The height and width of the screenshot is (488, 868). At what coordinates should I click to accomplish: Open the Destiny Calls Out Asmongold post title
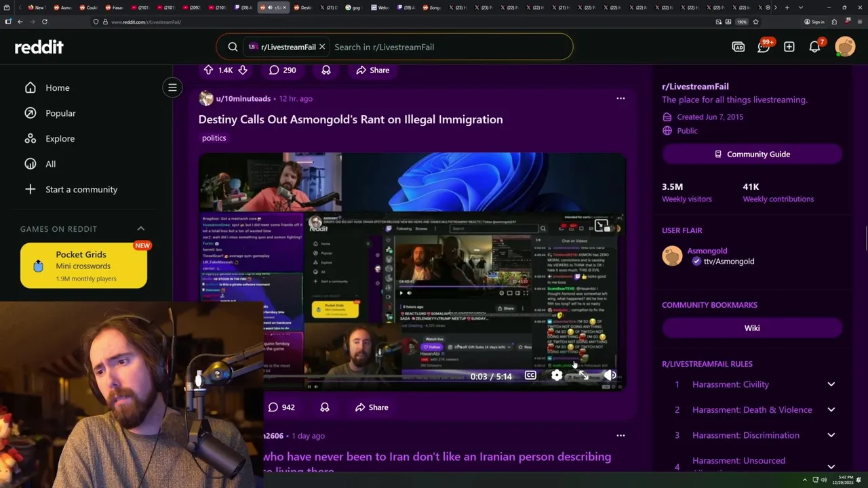tap(351, 119)
